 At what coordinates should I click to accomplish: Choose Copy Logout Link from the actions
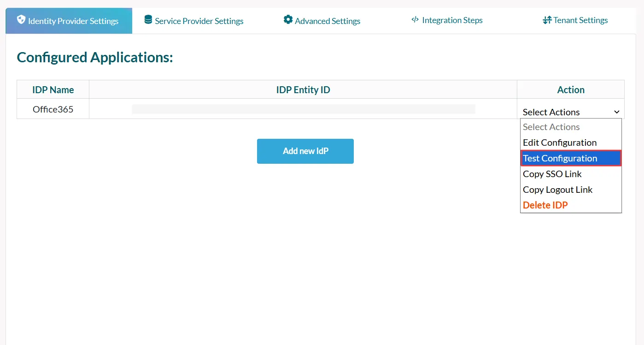point(557,190)
